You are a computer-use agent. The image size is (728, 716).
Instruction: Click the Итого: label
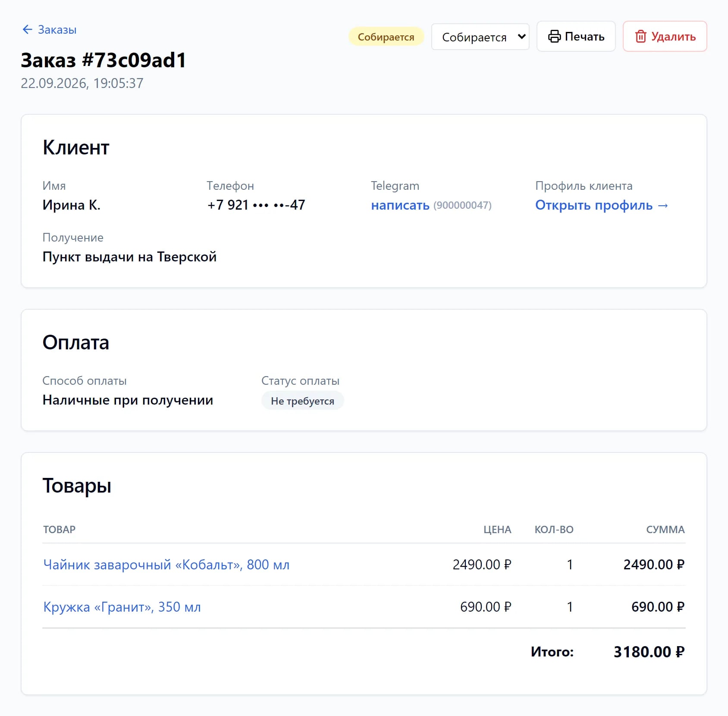coord(552,652)
